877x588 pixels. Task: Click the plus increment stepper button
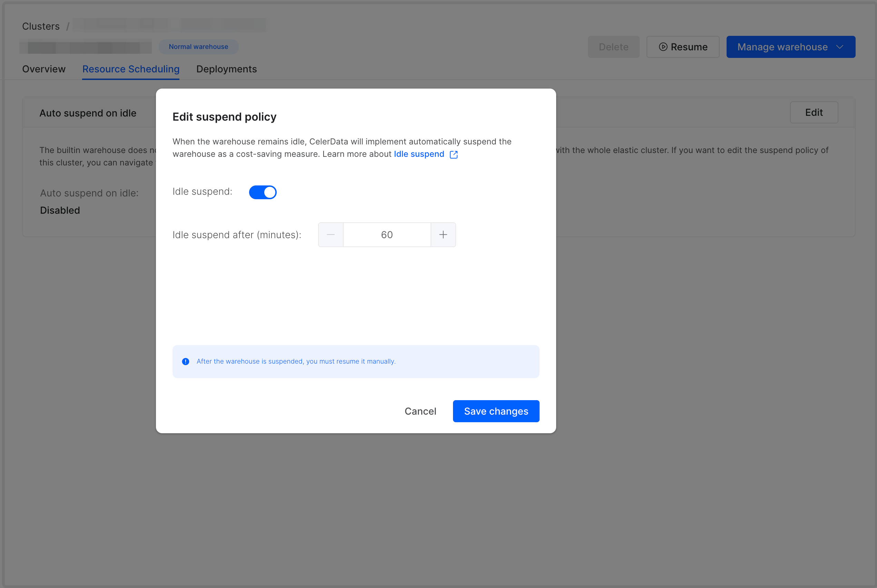(x=443, y=235)
